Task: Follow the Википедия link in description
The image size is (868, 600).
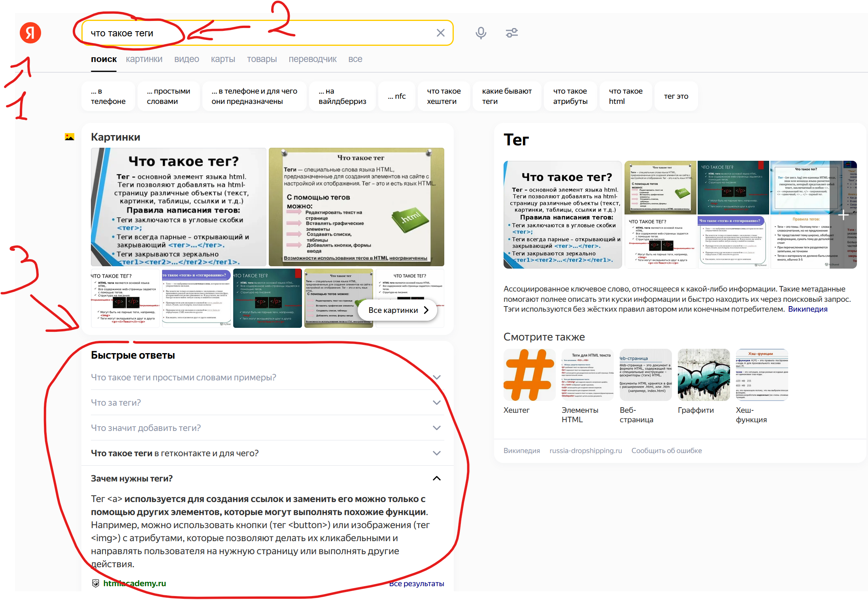Action: point(807,309)
